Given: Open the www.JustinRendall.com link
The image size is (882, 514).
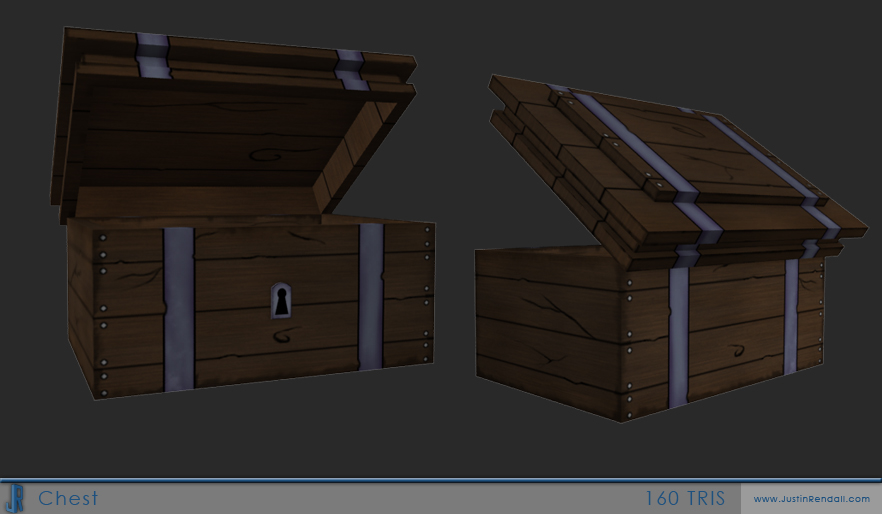Looking at the screenshot, I should pyautogui.click(x=811, y=498).
